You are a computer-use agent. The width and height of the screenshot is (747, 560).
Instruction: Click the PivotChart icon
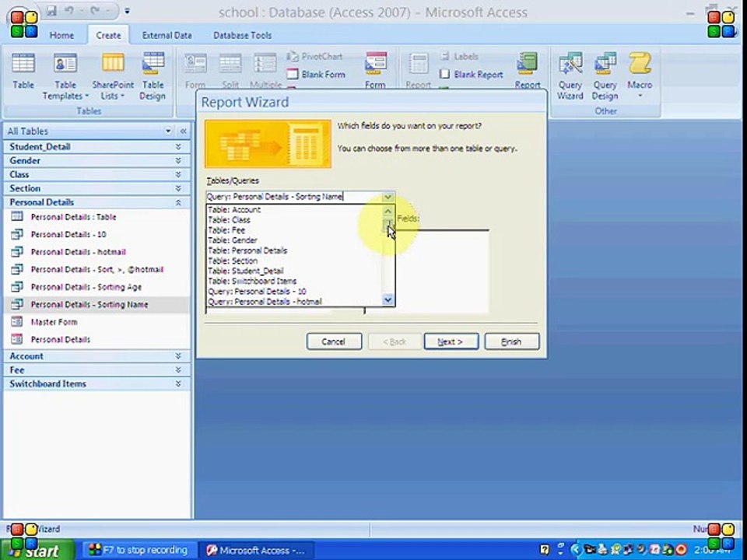click(314, 57)
